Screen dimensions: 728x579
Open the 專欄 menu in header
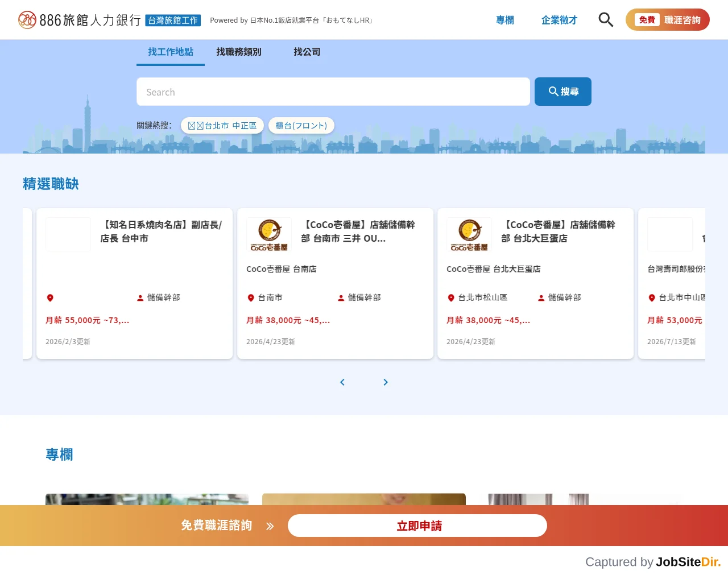coord(505,20)
